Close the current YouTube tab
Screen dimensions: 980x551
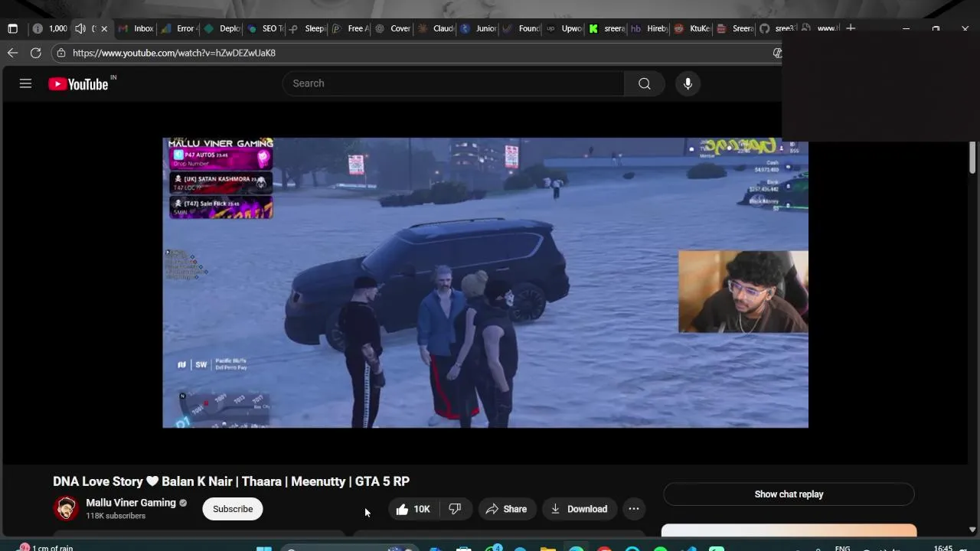(104, 28)
